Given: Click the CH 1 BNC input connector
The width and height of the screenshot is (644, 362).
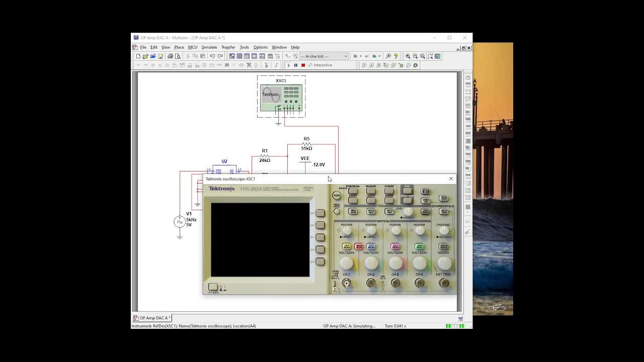Looking at the screenshot, I should 346,284.
